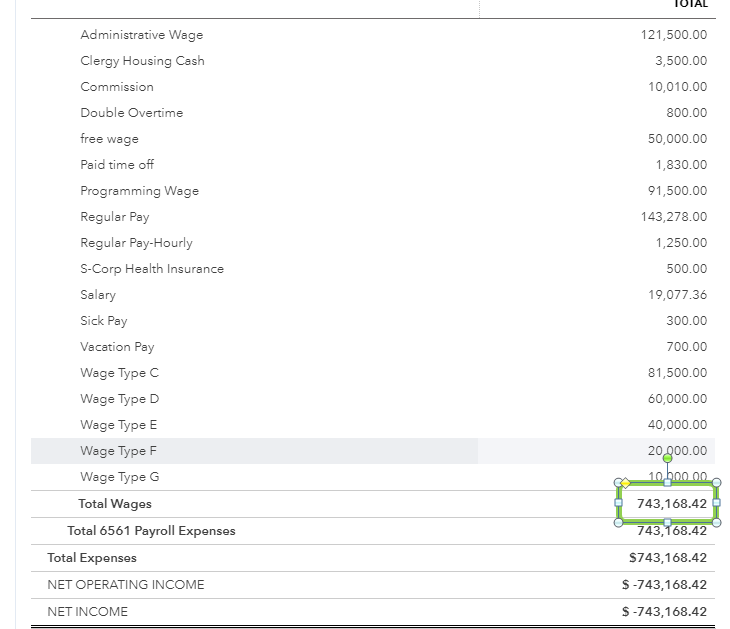Viewport: 730px width, 629px height.
Task: Select the S-Corp Health Insurance label
Action: tap(152, 269)
